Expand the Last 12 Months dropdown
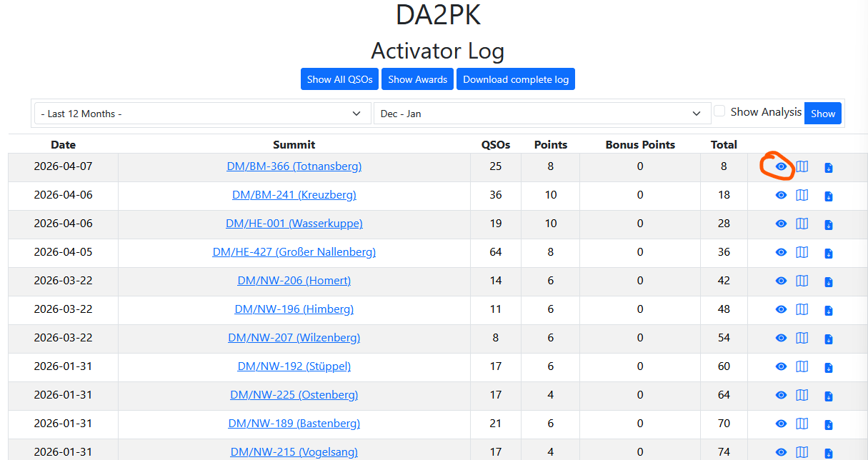 (201, 114)
